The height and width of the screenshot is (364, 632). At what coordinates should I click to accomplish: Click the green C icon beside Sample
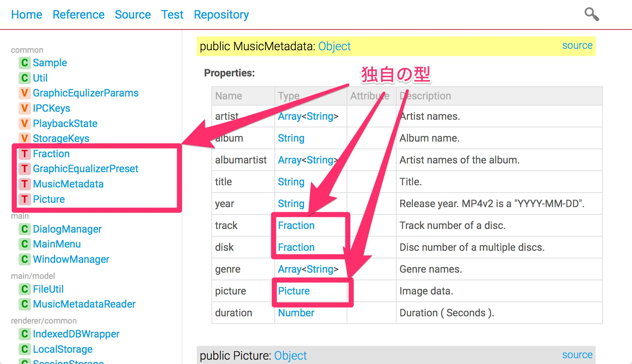coord(24,63)
